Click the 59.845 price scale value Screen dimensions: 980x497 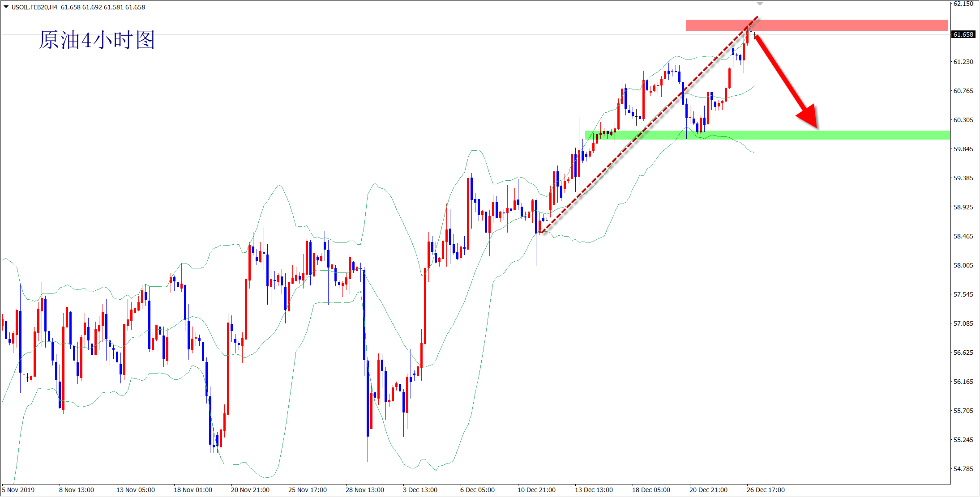click(x=963, y=149)
